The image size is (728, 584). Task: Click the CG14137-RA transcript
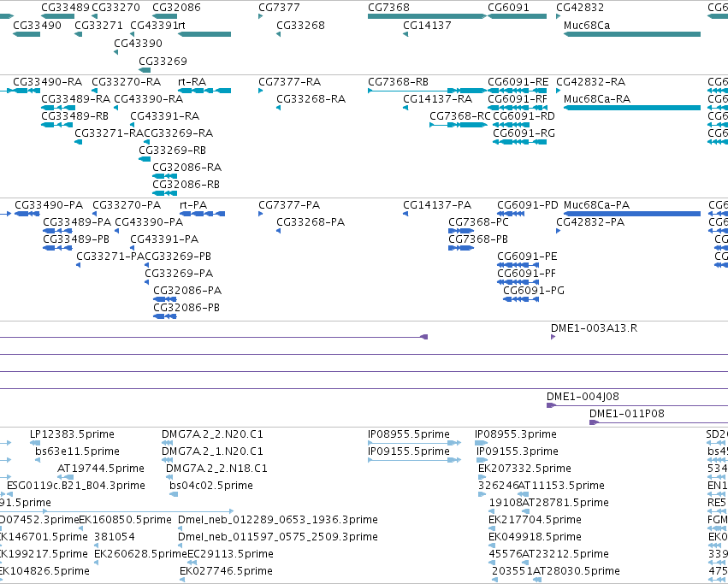[x=405, y=108]
